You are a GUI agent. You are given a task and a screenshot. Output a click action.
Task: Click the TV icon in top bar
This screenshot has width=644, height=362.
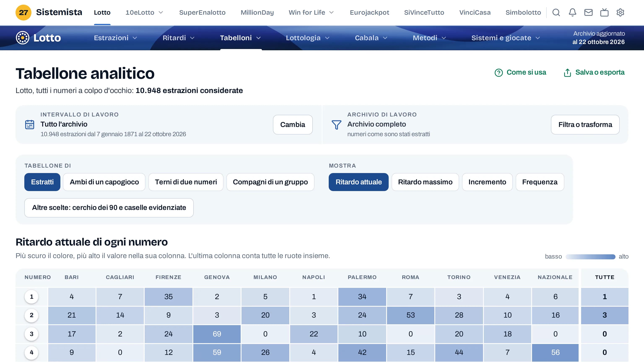click(604, 12)
